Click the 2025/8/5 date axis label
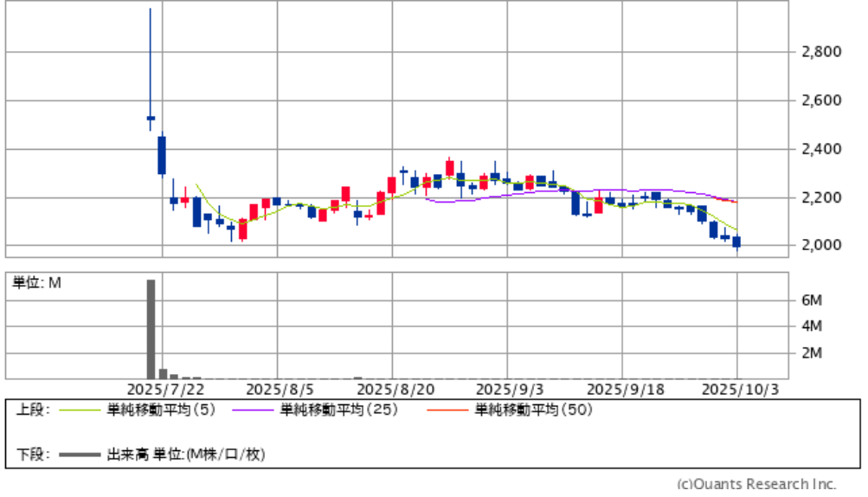 tap(278, 390)
